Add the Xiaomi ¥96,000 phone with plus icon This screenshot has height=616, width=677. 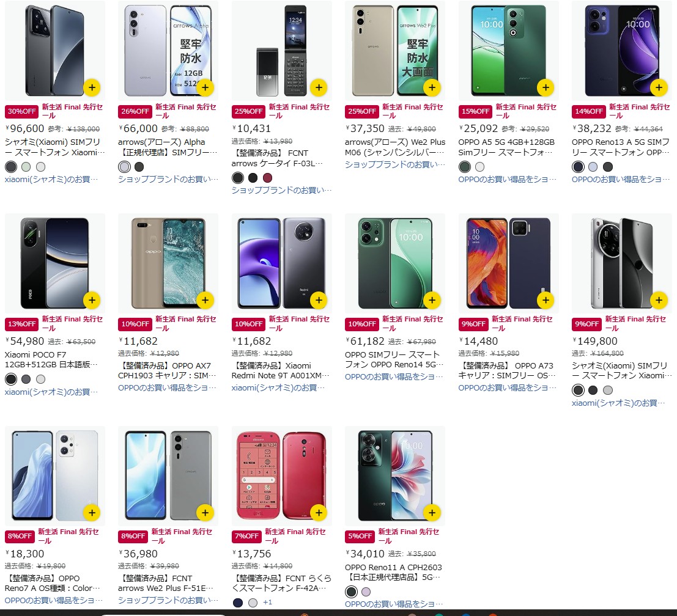pos(92,87)
